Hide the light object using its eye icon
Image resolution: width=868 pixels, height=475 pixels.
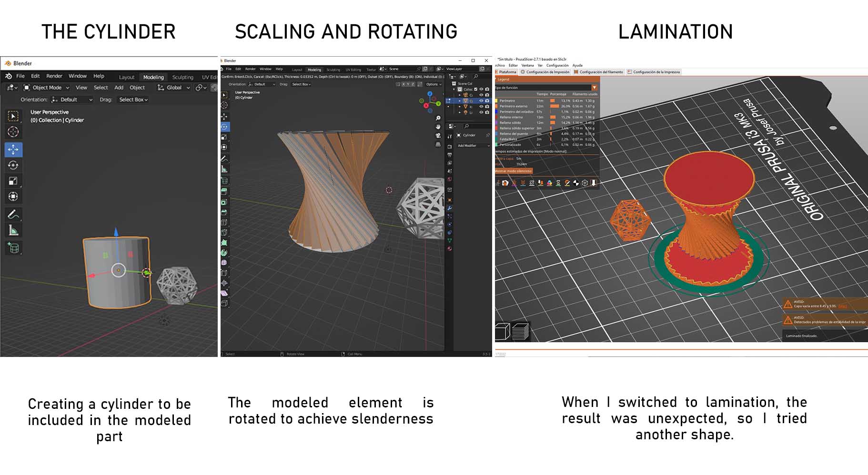[x=481, y=112]
